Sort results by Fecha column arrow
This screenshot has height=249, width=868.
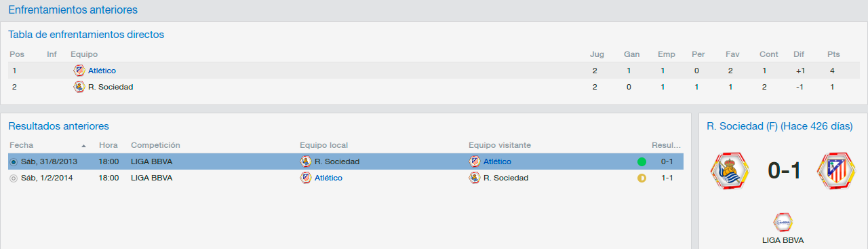(83, 146)
